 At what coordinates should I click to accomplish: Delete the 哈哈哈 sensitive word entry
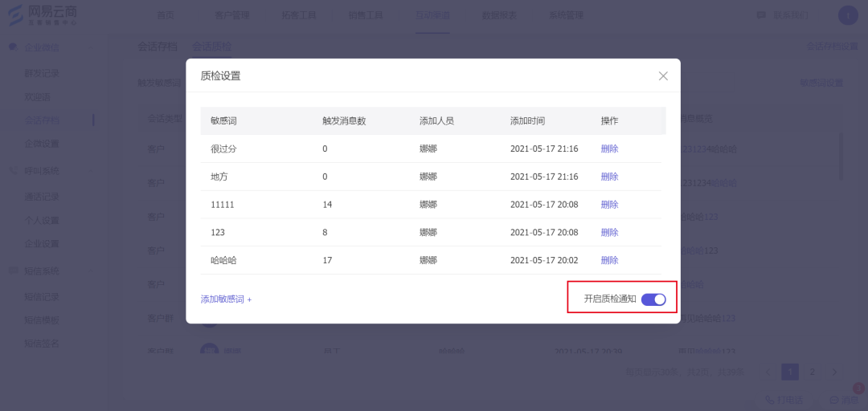[x=609, y=260]
